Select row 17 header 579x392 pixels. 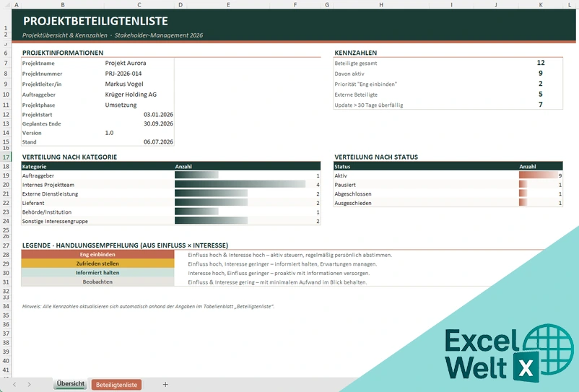(6, 157)
